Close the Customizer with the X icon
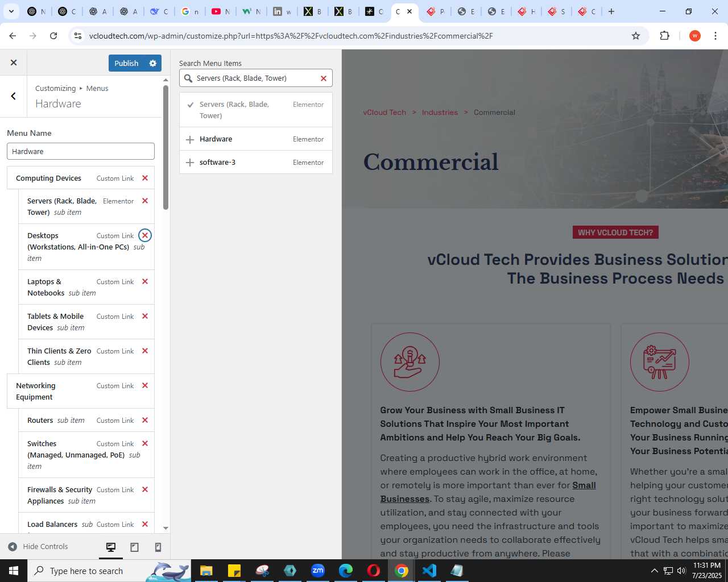728x582 pixels. [x=14, y=63]
